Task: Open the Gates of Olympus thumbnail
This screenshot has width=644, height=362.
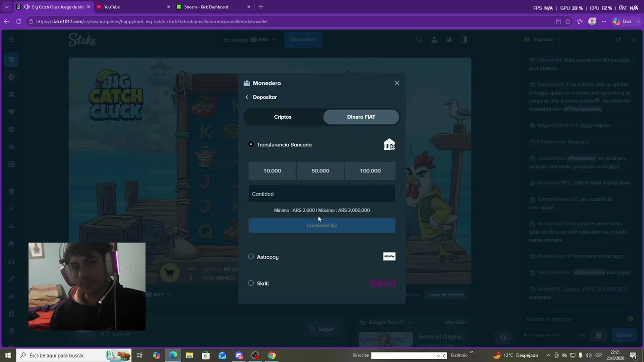Action: coord(386,340)
